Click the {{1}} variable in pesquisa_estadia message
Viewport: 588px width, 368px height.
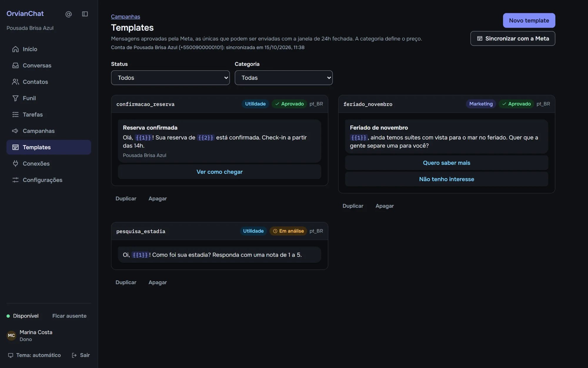(140, 255)
